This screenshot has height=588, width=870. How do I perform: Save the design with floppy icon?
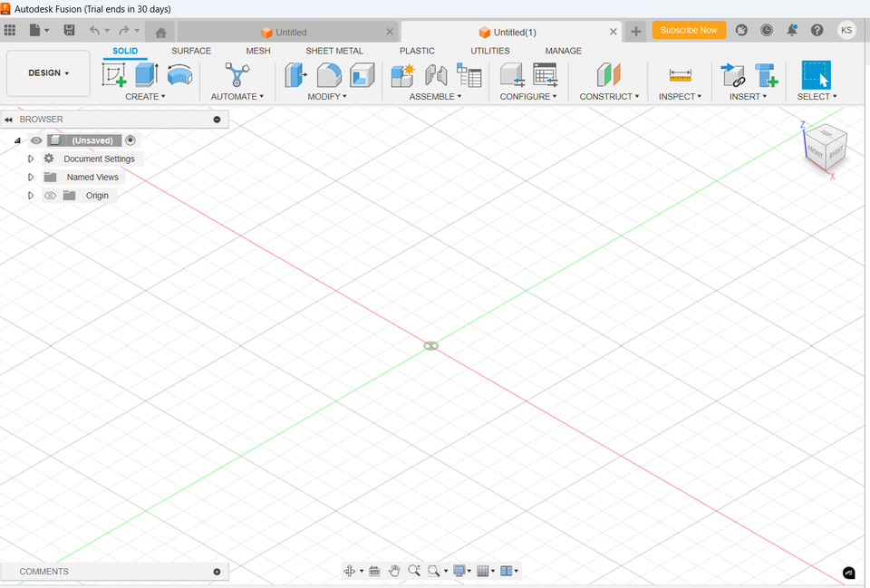pyautogui.click(x=70, y=31)
